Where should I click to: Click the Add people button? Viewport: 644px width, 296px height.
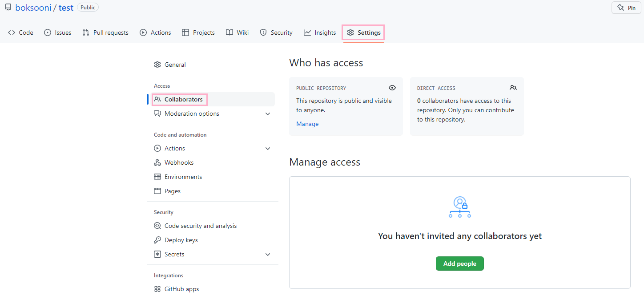click(459, 264)
